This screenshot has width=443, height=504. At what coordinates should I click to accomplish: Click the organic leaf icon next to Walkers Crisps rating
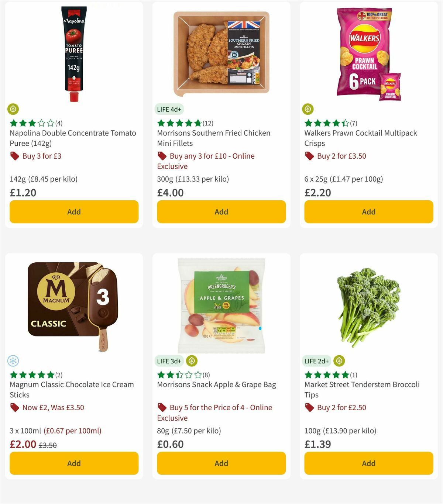(308, 109)
